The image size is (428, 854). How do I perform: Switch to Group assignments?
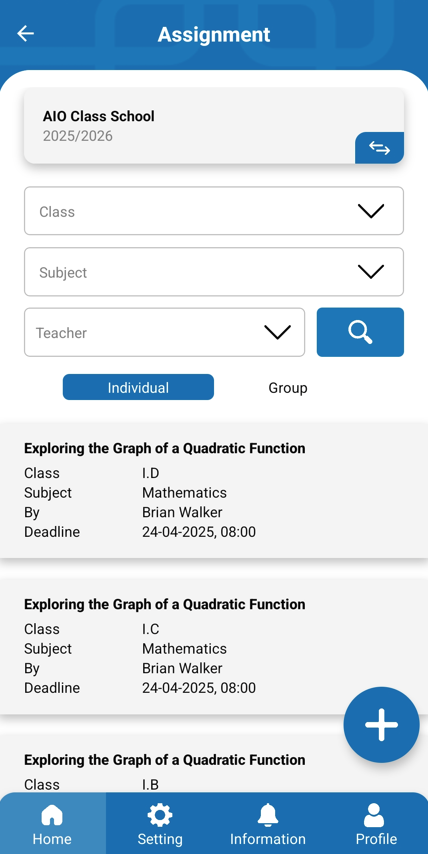click(x=288, y=388)
